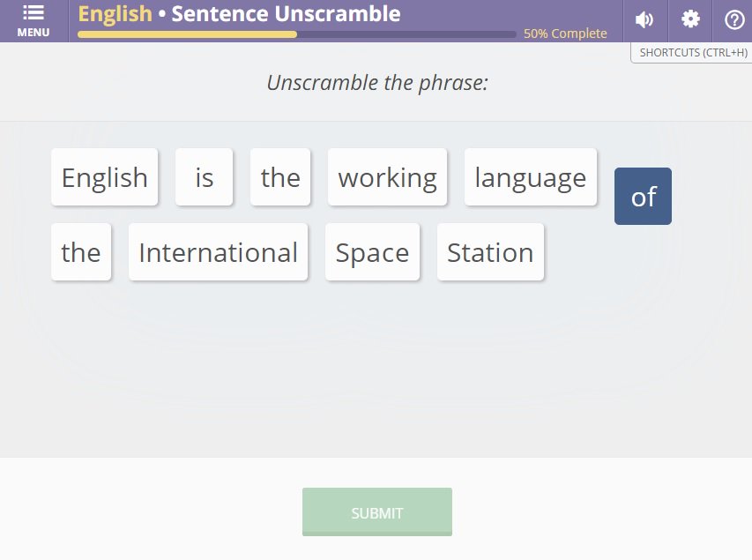
Task: Click the SUBMIT button
Action: (377, 512)
